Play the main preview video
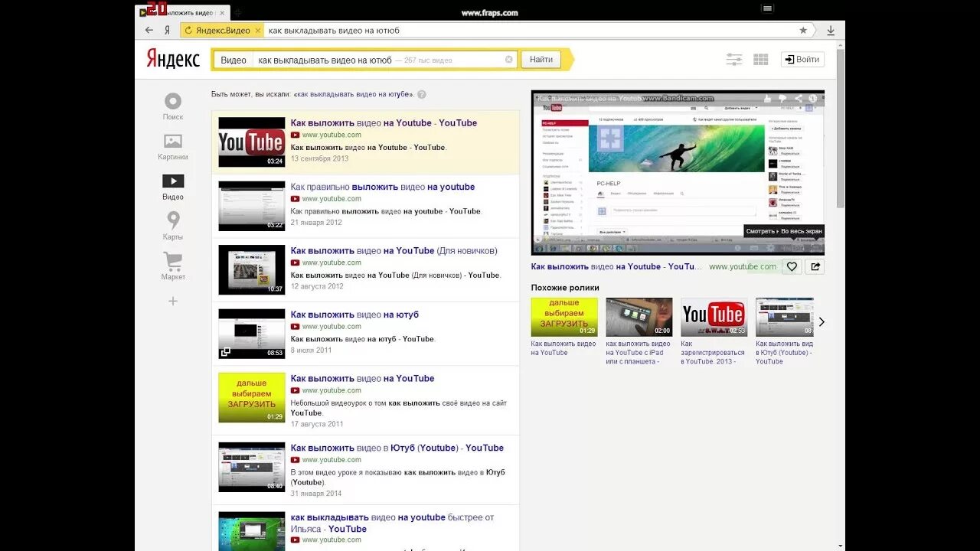980x551 pixels. pos(678,172)
